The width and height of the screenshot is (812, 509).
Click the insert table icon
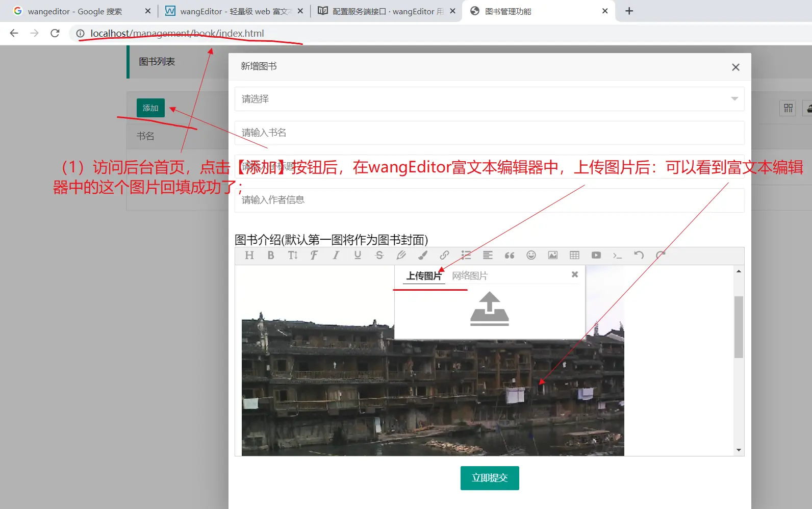[574, 255]
